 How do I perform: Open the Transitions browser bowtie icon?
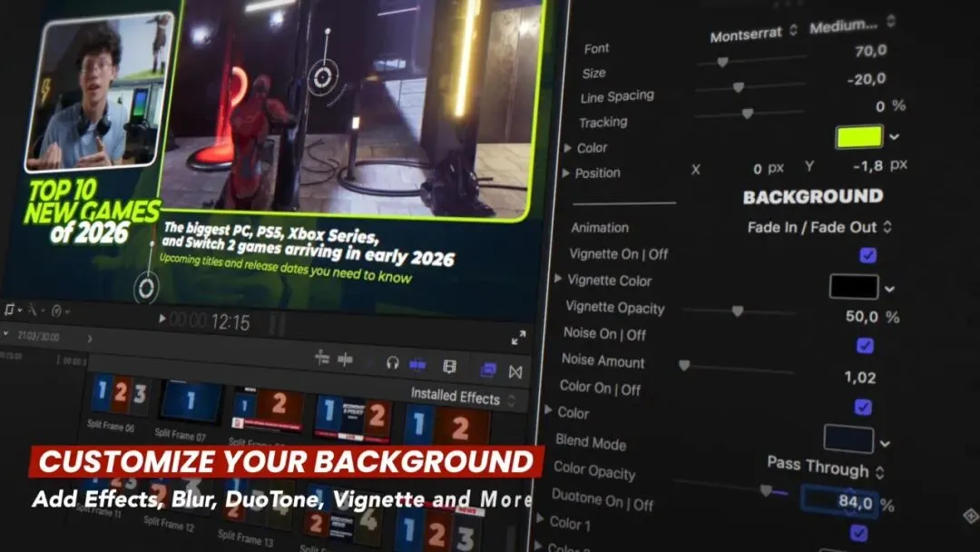pyautogui.click(x=515, y=372)
